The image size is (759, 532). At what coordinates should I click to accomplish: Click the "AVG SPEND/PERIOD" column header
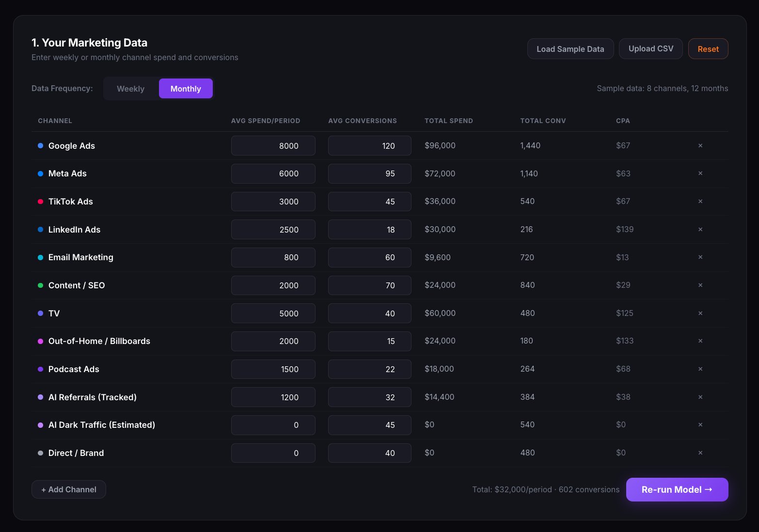pos(266,121)
